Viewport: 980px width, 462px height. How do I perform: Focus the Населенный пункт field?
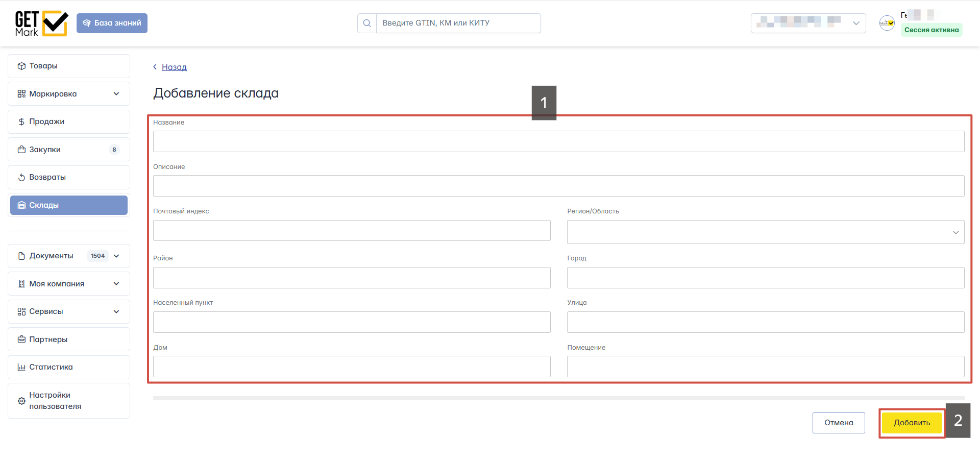352,322
